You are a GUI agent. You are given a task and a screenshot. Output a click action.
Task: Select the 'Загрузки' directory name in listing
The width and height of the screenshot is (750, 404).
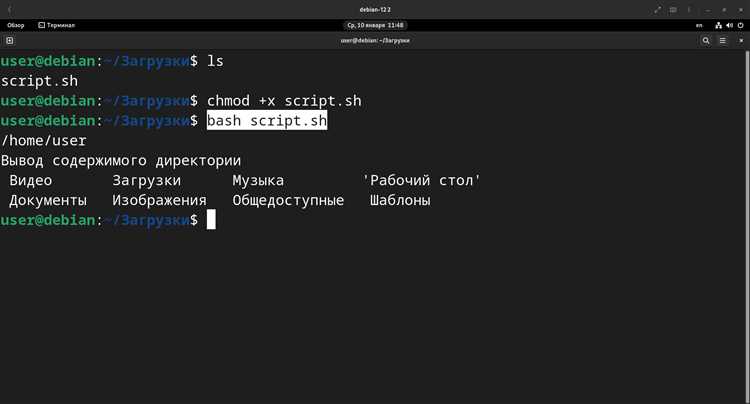tap(147, 181)
